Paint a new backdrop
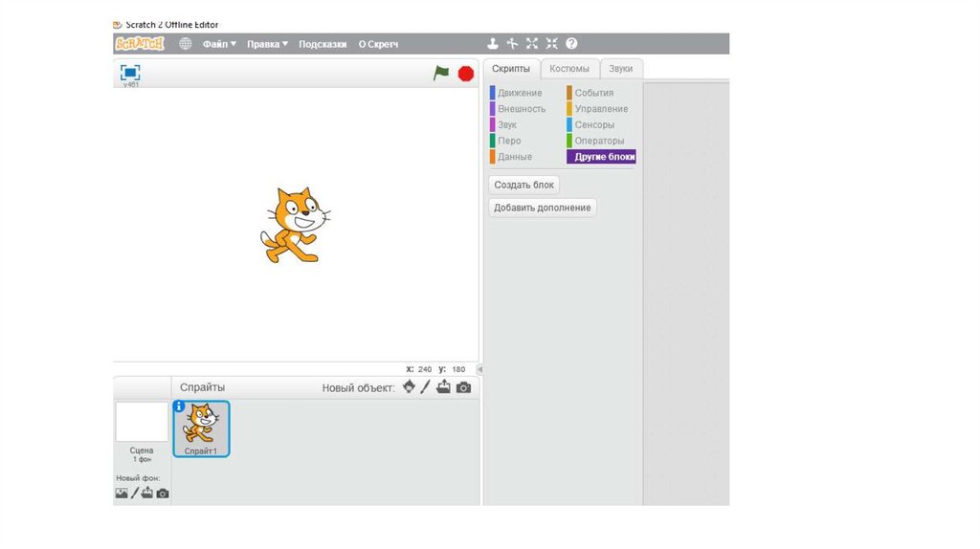The height and width of the screenshot is (549, 980). click(134, 493)
